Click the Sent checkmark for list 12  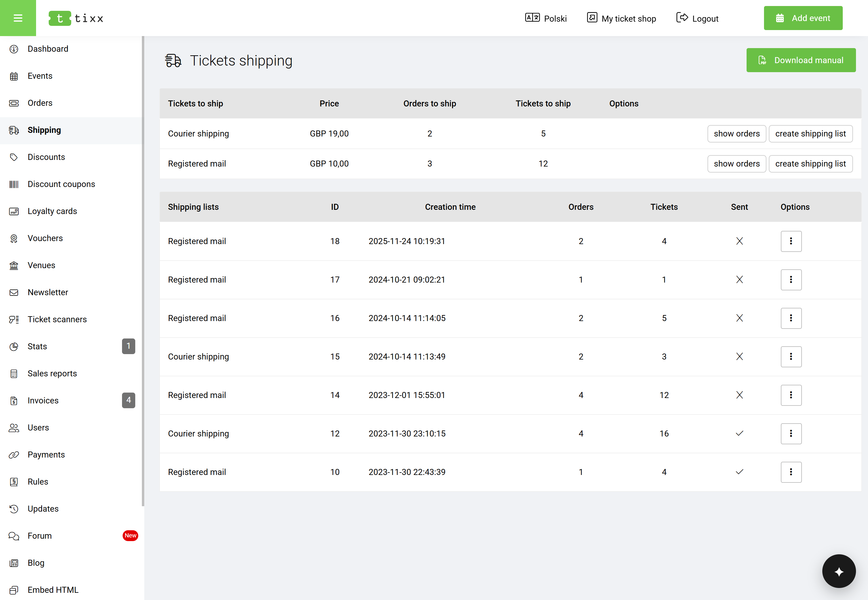point(739,434)
